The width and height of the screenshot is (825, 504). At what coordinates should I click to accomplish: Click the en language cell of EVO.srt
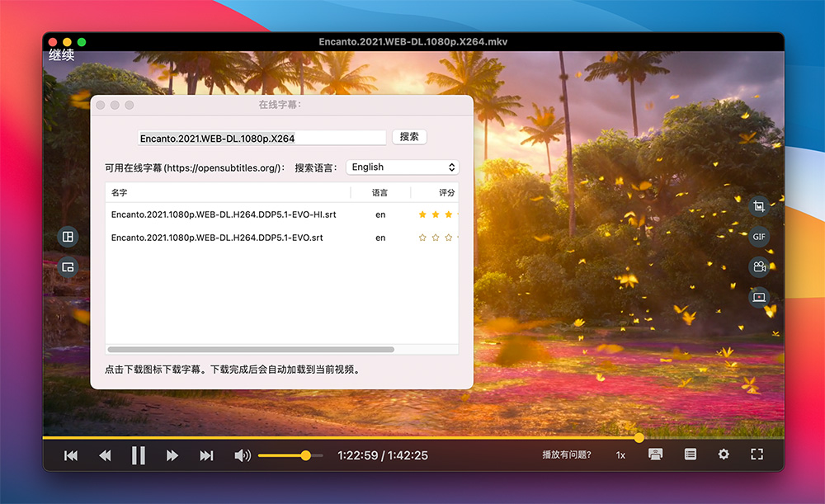coord(380,238)
